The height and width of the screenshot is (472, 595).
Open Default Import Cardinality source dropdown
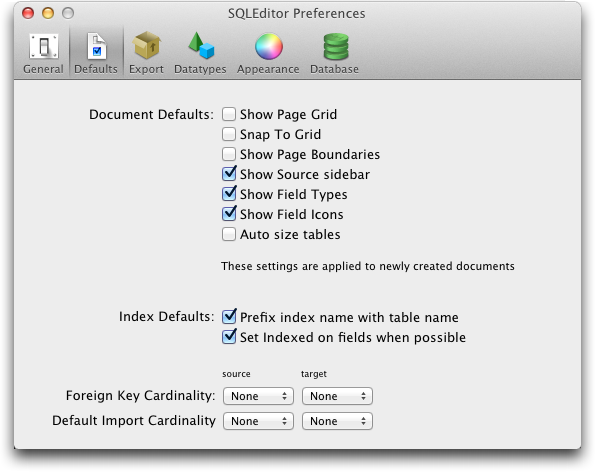[x=258, y=421]
